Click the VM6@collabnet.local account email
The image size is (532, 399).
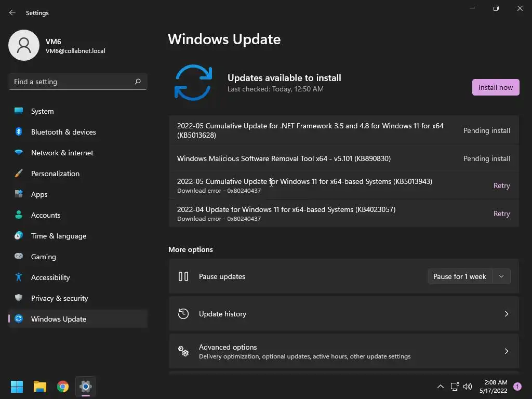point(75,51)
